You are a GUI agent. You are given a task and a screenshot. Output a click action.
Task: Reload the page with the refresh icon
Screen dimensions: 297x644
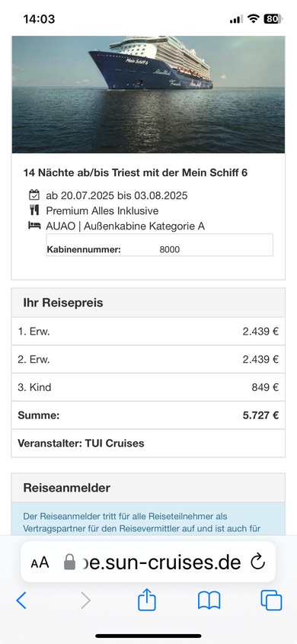click(x=257, y=562)
